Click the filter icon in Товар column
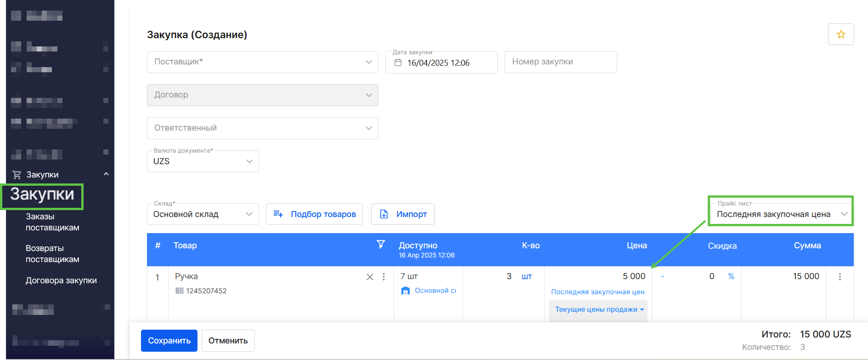This screenshot has width=868, height=360. 380,245
